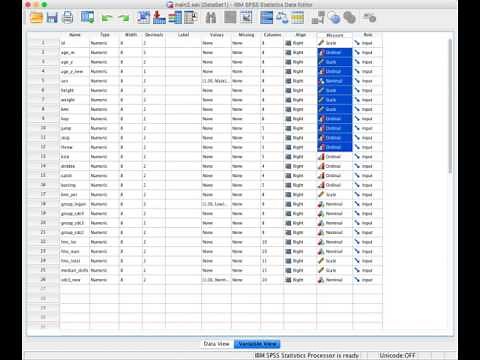480x360 pixels.
Task: Click the Print icon in toolbar
Action: click(68, 18)
